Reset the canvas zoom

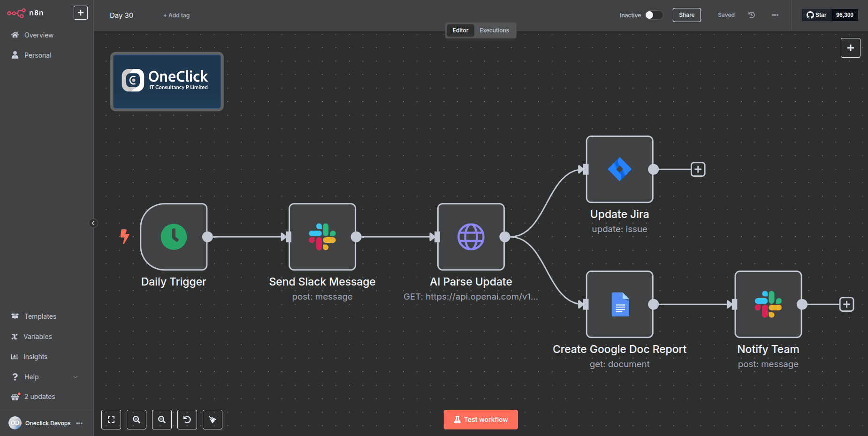pos(187,420)
